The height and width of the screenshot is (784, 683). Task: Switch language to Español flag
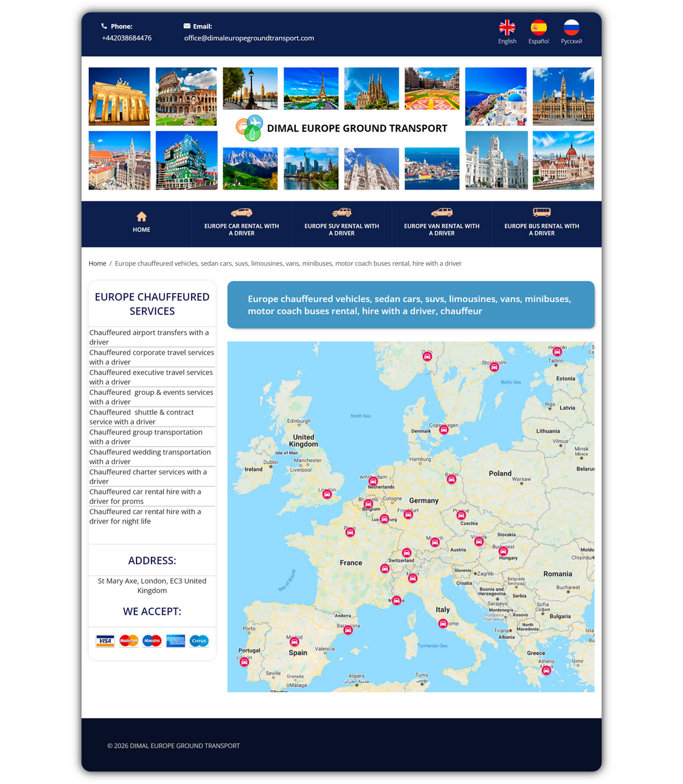[538, 27]
